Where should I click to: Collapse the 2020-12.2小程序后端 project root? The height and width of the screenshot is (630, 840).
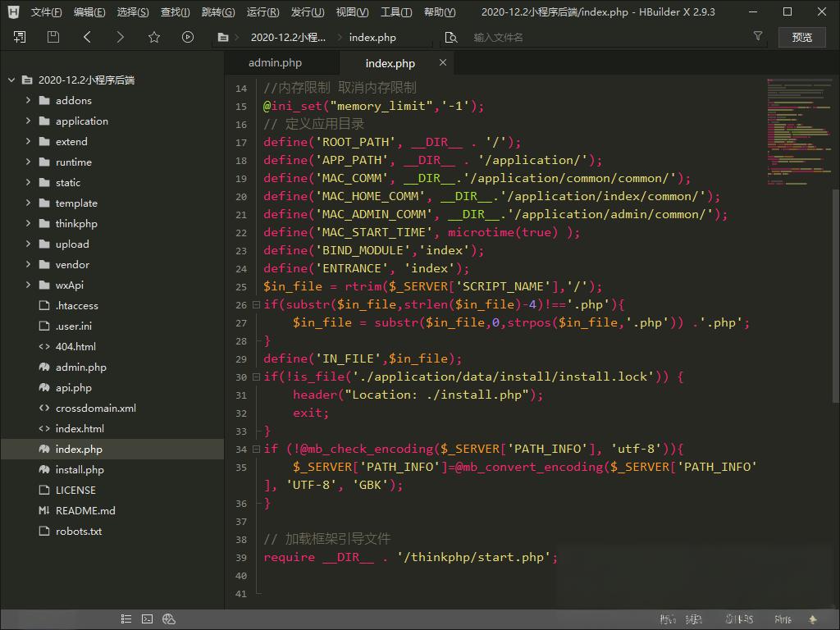(11, 80)
